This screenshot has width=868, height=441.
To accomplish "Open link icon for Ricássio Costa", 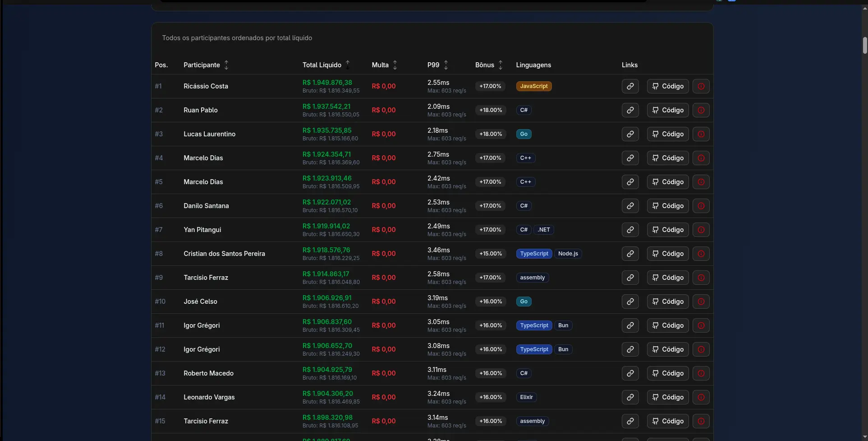I will (630, 86).
